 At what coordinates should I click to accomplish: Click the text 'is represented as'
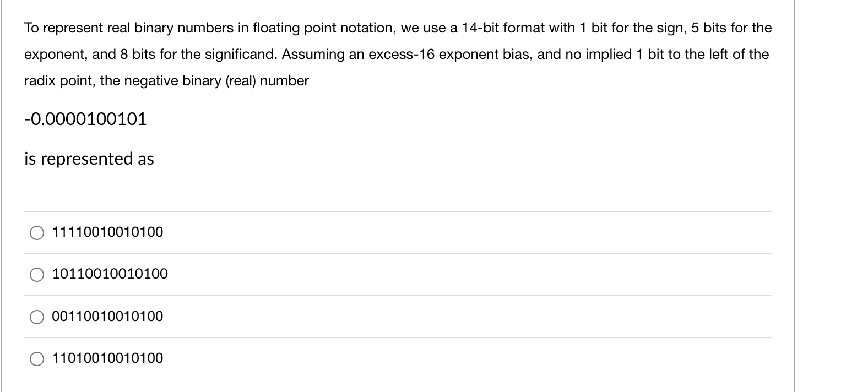89,159
